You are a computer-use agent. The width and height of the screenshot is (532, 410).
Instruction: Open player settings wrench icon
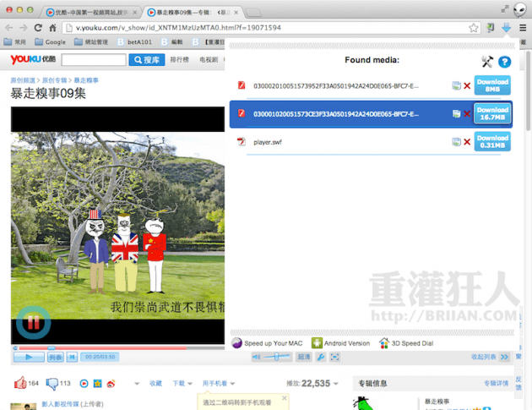[321, 357]
